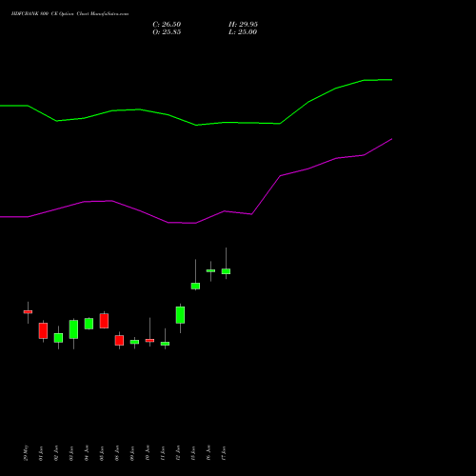Image resolution: width=476 pixels, height=476 pixels.
Task: Click the open value O: 25.85
Action: 167,32
